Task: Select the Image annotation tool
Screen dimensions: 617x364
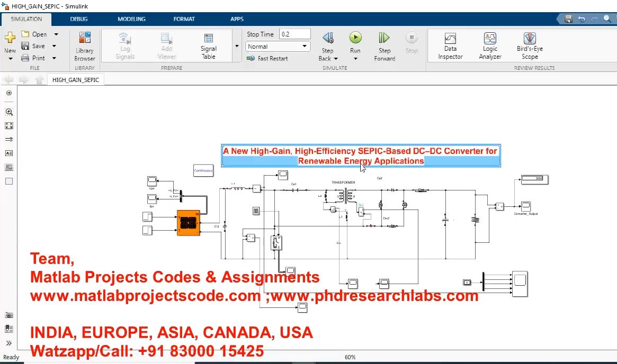Action: point(9,168)
